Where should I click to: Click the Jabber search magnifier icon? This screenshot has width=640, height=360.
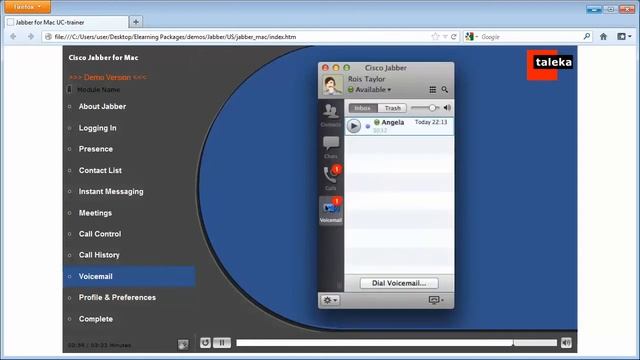(444, 89)
